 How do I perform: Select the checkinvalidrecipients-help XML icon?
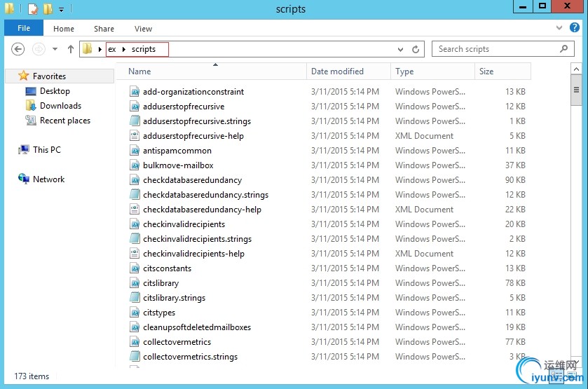[135, 254]
